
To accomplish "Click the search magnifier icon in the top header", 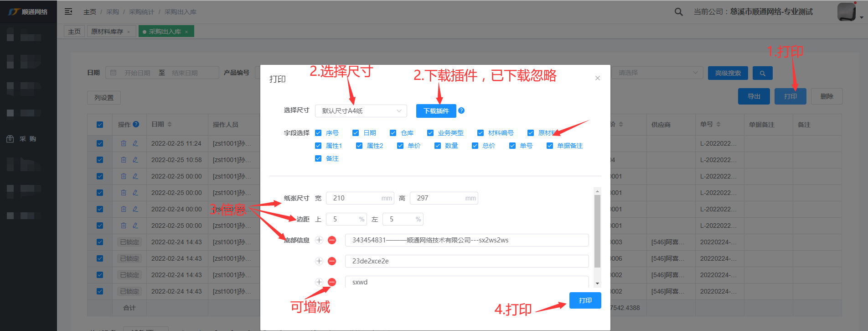I will click(678, 12).
